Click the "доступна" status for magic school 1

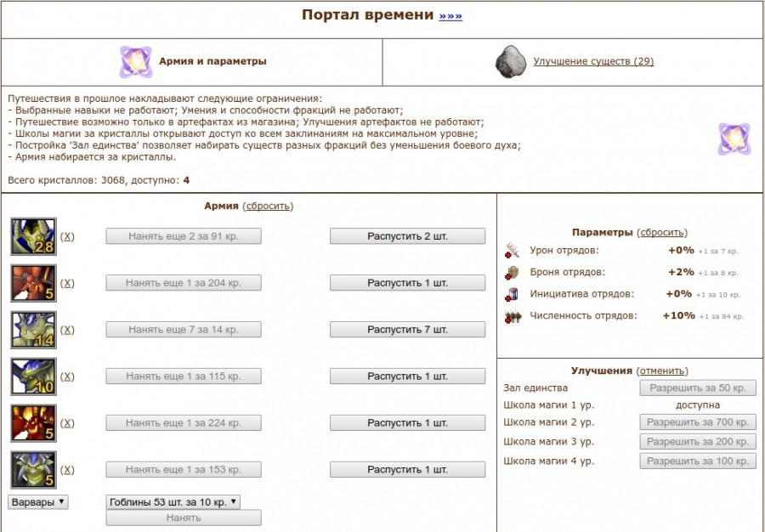698,405
